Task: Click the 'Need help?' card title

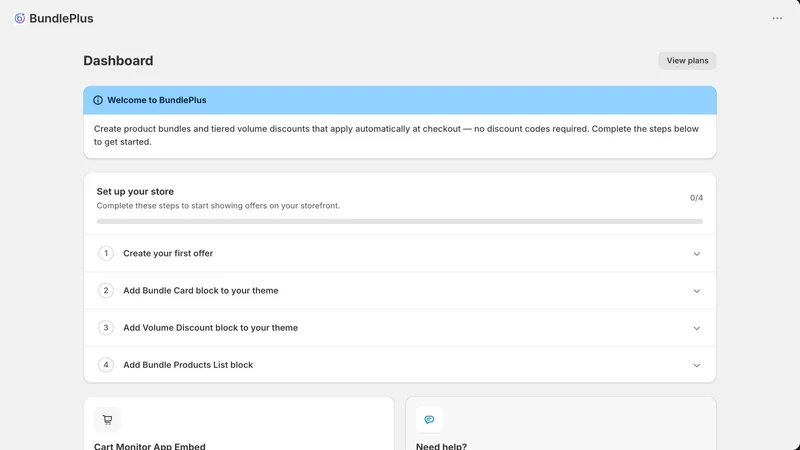Action: pos(441,446)
